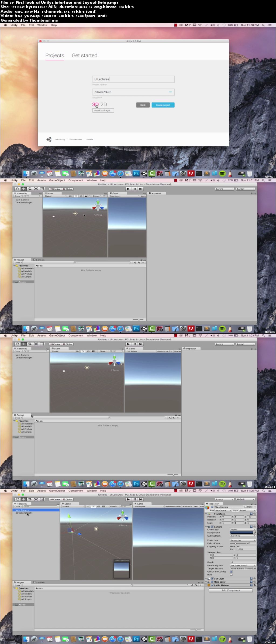The width and height of the screenshot is (276, 644).
Task: Open GameObject menu in the 11:01 PM frame
Action: pos(57,180)
